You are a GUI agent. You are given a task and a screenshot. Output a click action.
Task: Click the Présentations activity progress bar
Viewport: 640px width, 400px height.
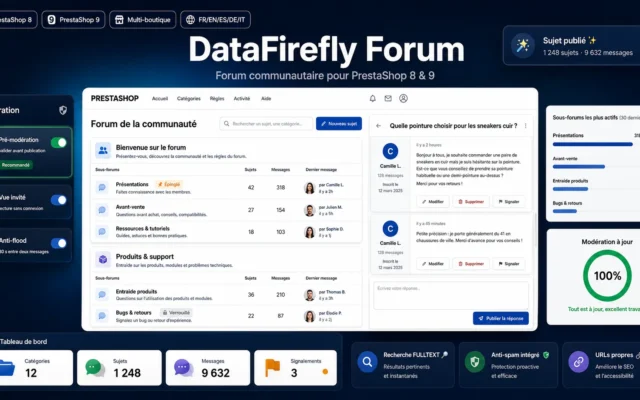[x=593, y=144]
